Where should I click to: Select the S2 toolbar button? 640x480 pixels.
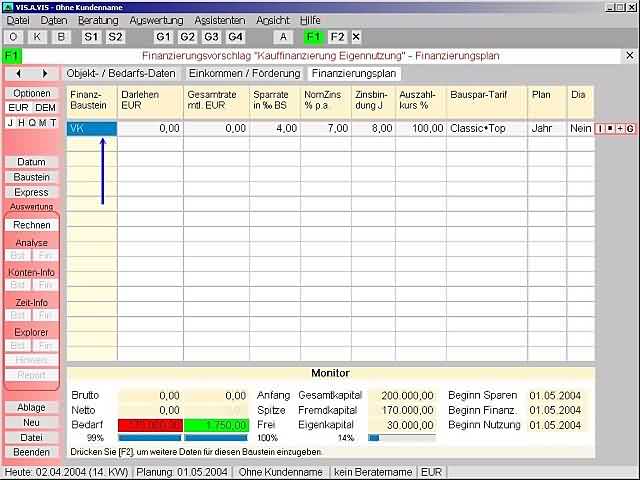[x=115, y=37]
